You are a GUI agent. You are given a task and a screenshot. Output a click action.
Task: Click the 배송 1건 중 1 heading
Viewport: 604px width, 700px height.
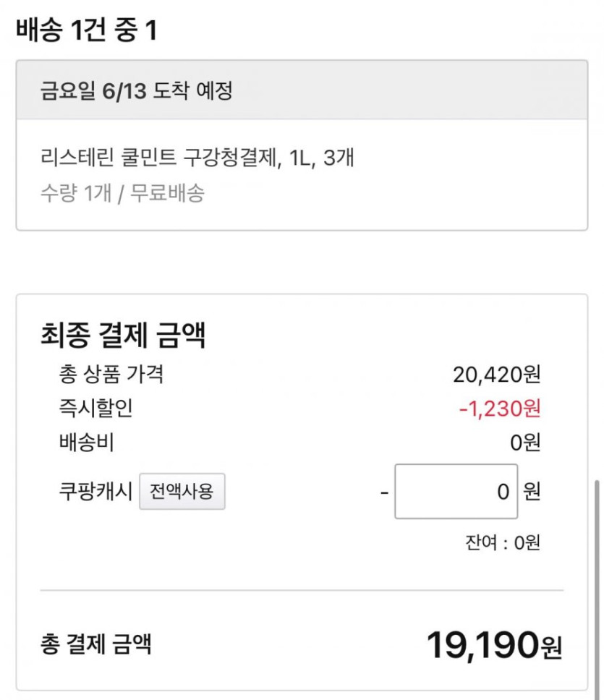coord(86,30)
